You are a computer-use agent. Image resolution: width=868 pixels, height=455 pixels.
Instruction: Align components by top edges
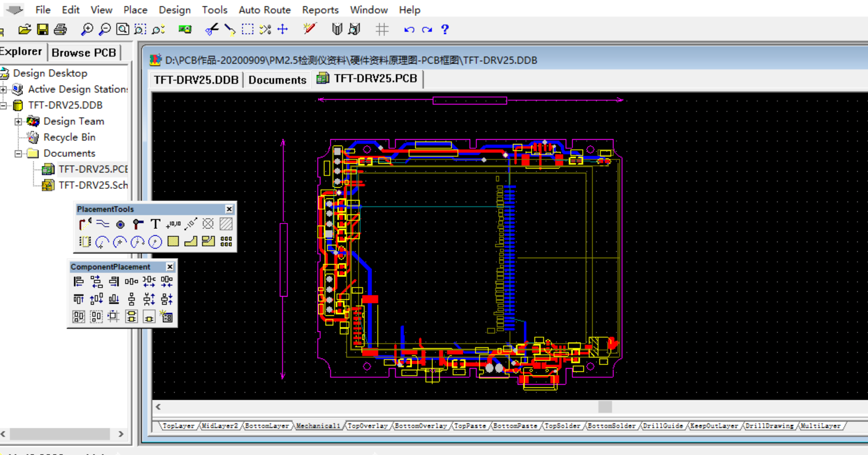pos(78,299)
